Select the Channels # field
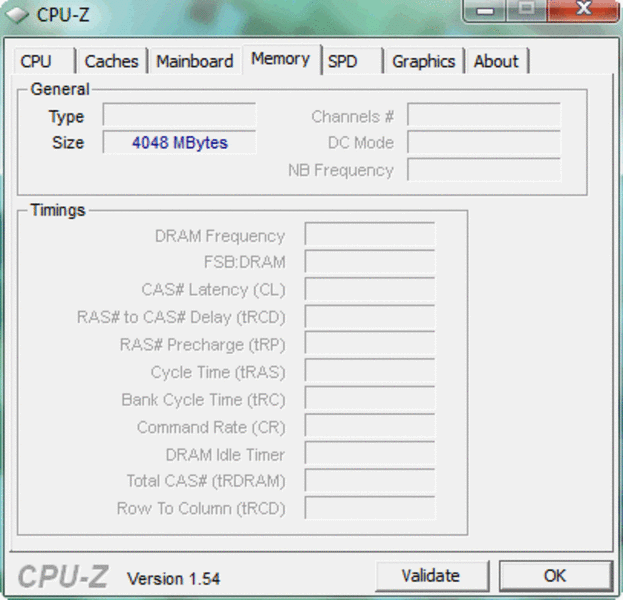The image size is (623, 600). click(x=483, y=116)
